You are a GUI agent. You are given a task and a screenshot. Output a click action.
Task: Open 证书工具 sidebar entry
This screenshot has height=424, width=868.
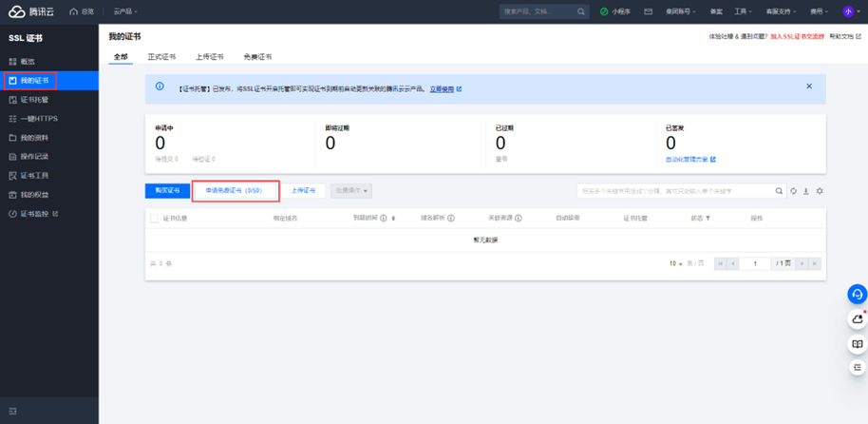[49, 176]
